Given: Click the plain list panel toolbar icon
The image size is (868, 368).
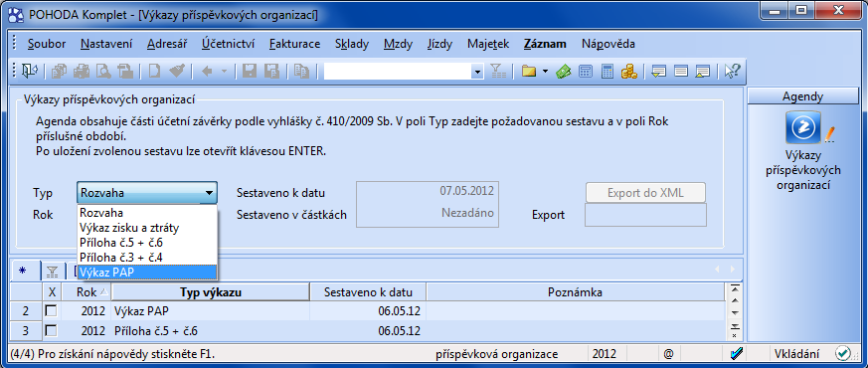Looking at the screenshot, I should tap(681, 72).
